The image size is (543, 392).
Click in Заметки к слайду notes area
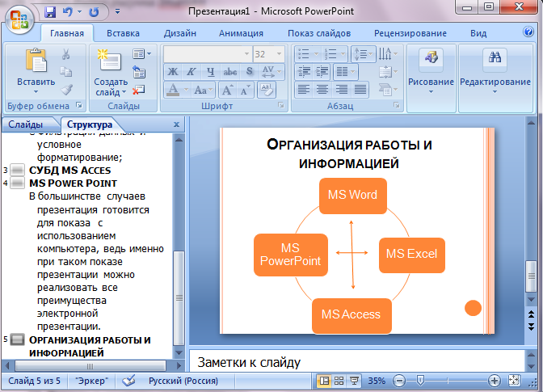tap(356, 362)
